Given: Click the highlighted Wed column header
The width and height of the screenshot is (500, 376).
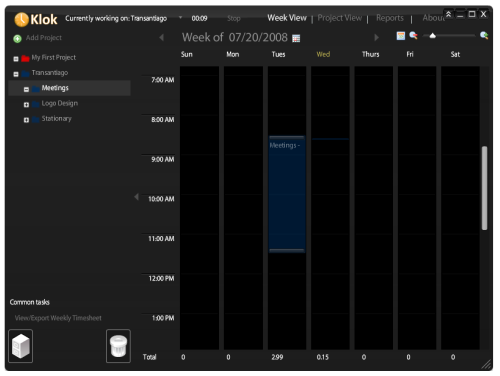Looking at the screenshot, I should [323, 54].
